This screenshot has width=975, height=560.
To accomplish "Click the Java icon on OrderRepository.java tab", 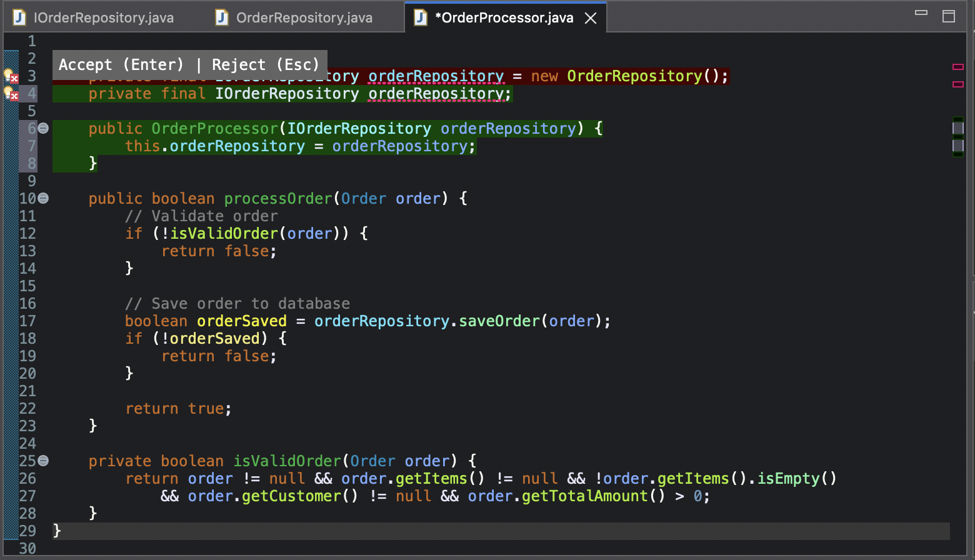I will 221,17.
